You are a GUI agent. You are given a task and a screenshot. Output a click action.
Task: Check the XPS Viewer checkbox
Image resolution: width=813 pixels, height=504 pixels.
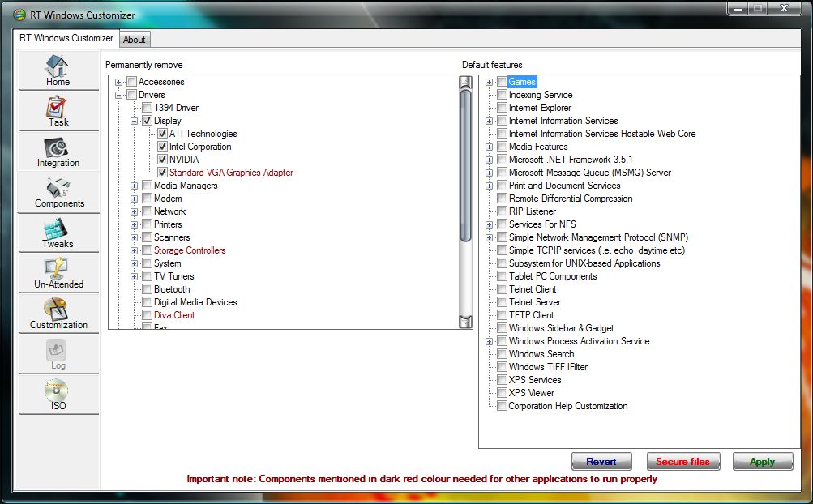[x=502, y=392]
